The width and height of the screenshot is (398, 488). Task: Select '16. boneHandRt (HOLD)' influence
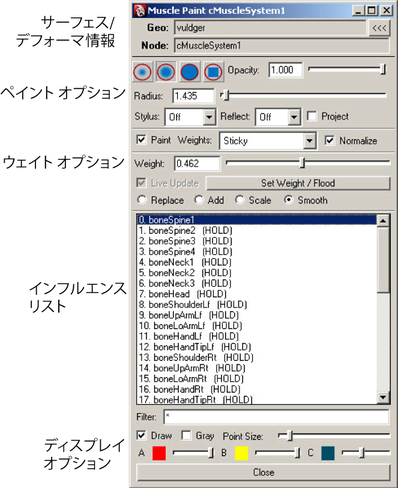pos(257,389)
